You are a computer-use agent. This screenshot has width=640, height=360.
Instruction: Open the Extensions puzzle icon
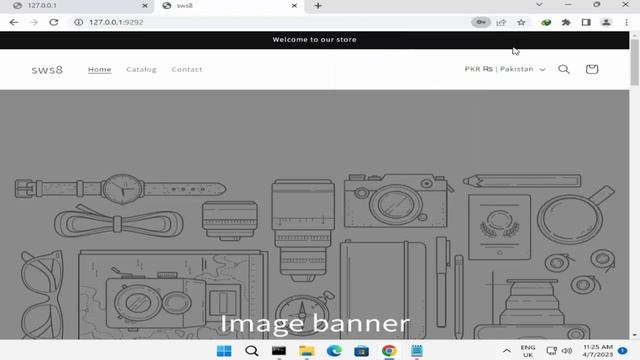coord(566,22)
